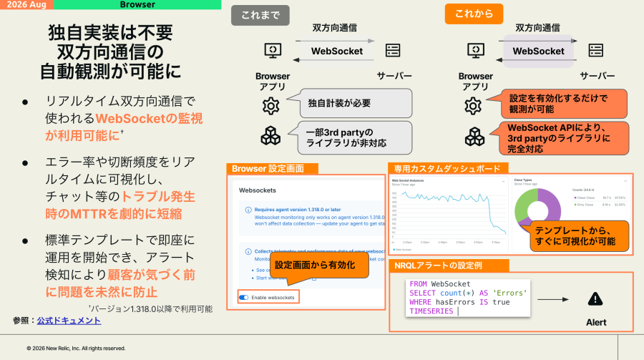This screenshot has height=360, width=644.
Task: Click the © 2026 New Relic copyright text
Action: point(76,348)
